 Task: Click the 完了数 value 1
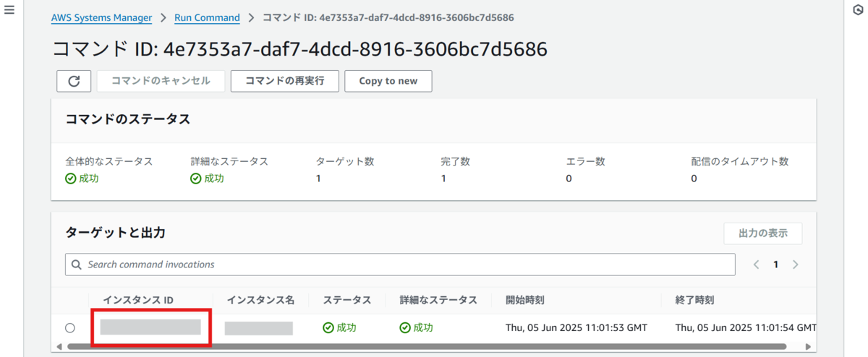tap(443, 178)
